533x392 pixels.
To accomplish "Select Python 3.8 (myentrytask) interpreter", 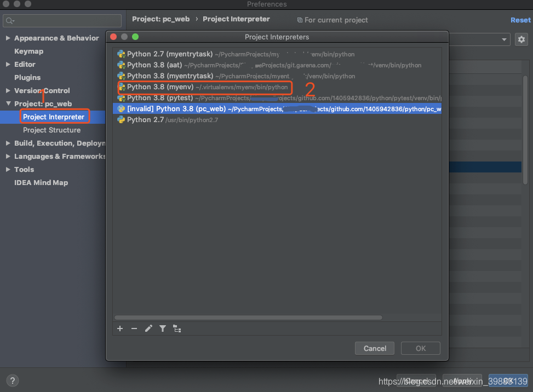I will (x=277, y=76).
